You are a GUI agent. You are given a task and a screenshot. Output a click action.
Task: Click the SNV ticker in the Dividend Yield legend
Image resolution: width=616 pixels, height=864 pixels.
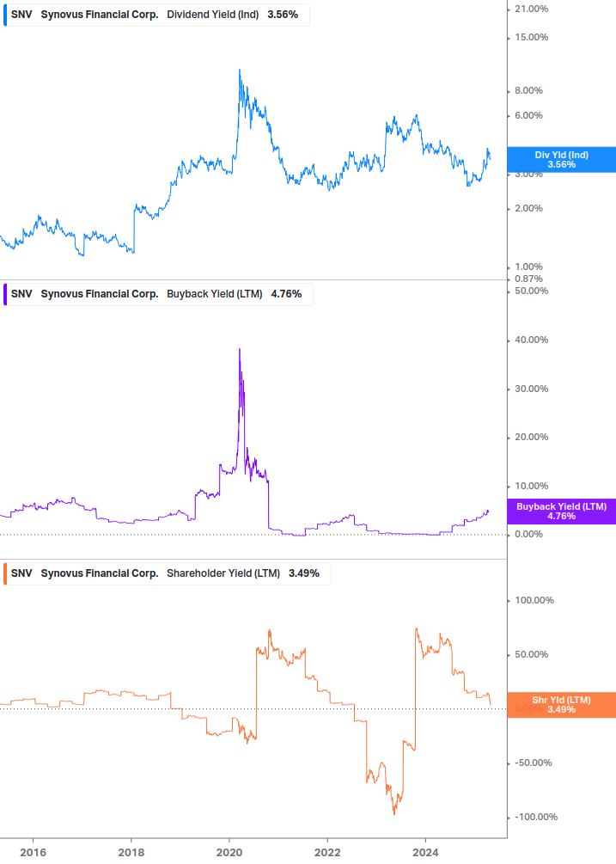21,15
